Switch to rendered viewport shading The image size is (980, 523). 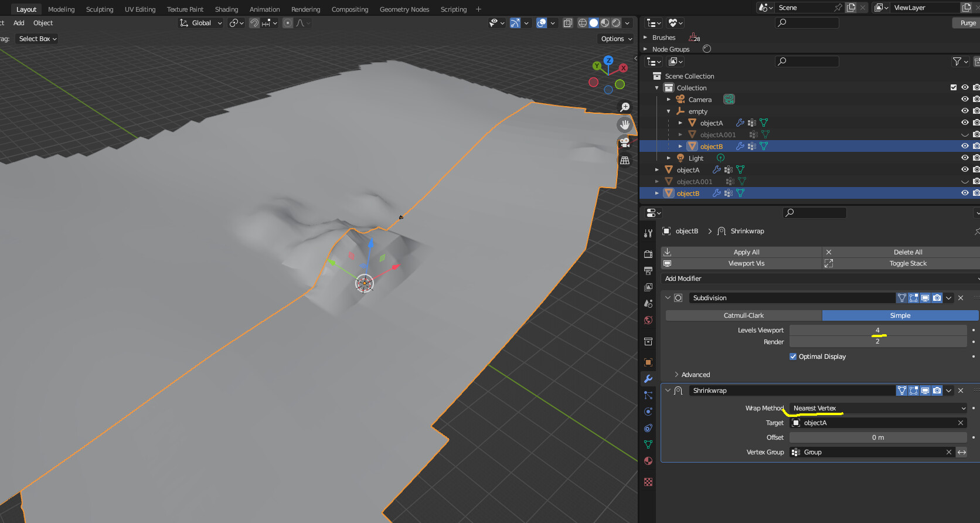coord(616,23)
